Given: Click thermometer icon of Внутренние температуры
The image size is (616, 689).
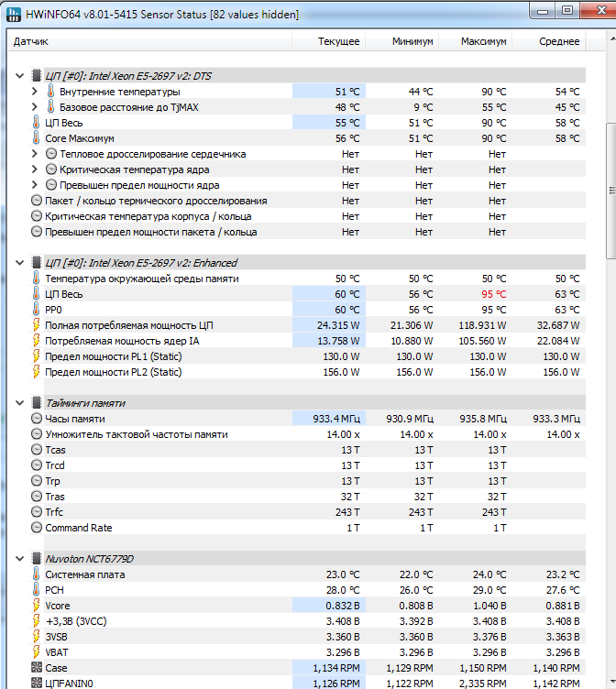Looking at the screenshot, I should coord(51,92).
